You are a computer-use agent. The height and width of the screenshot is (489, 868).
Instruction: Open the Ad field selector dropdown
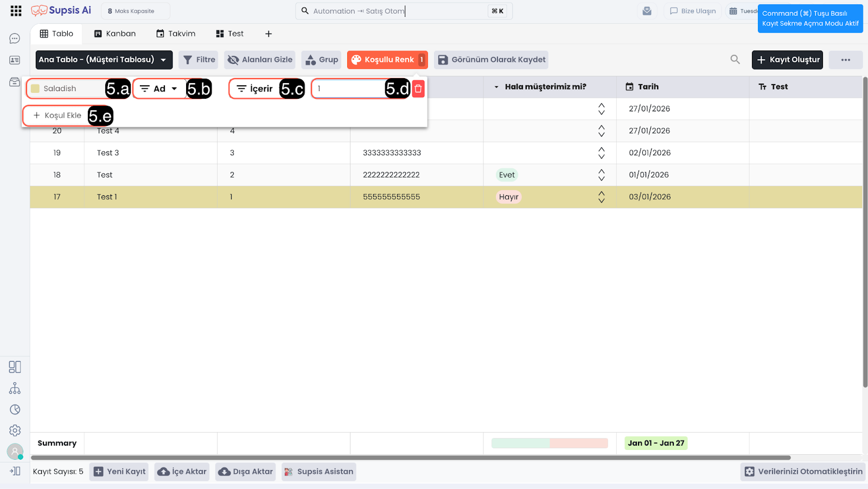(x=159, y=89)
